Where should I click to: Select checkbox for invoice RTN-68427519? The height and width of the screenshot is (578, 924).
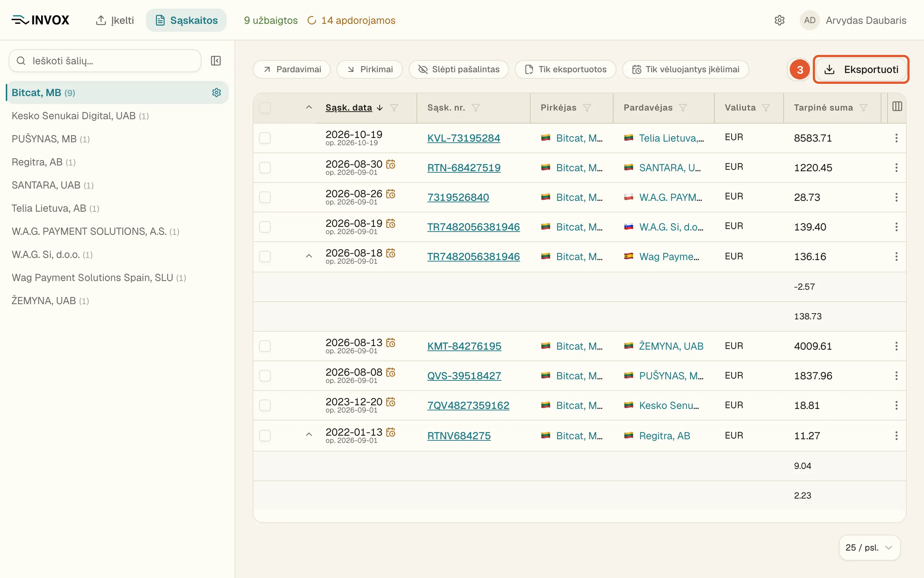click(265, 167)
